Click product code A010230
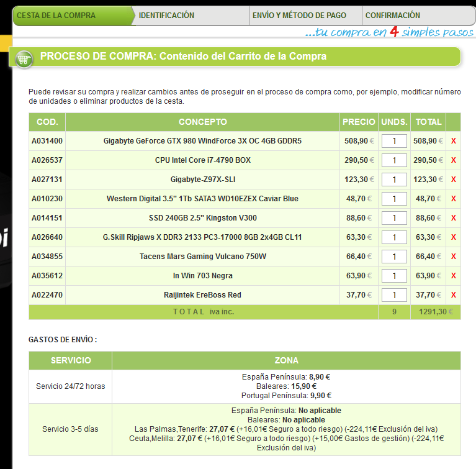Image resolution: width=476 pixels, height=469 pixels. pos(47,199)
